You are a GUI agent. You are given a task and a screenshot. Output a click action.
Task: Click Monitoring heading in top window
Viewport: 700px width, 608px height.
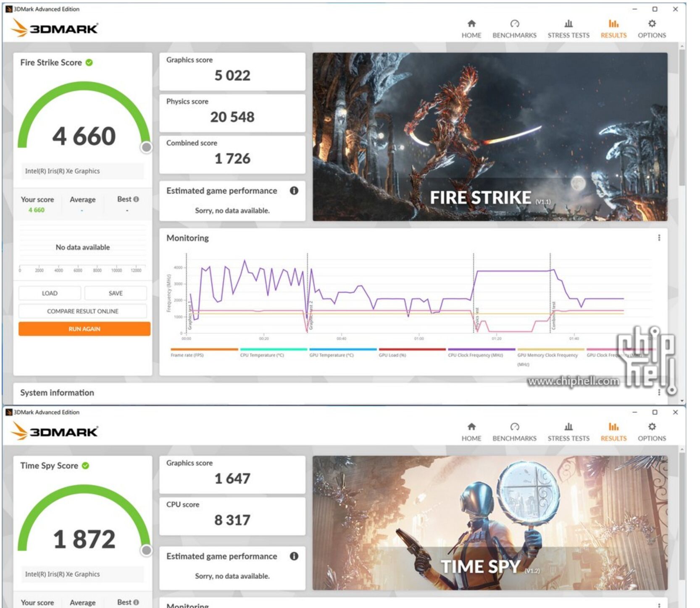pyautogui.click(x=187, y=238)
